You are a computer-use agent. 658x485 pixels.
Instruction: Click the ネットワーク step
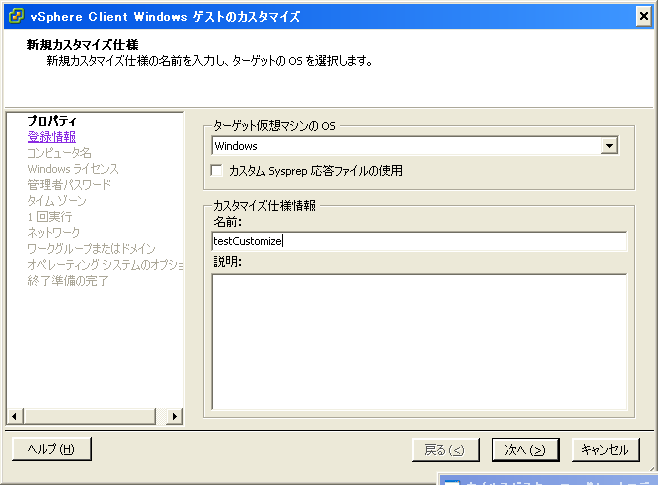click(x=54, y=232)
